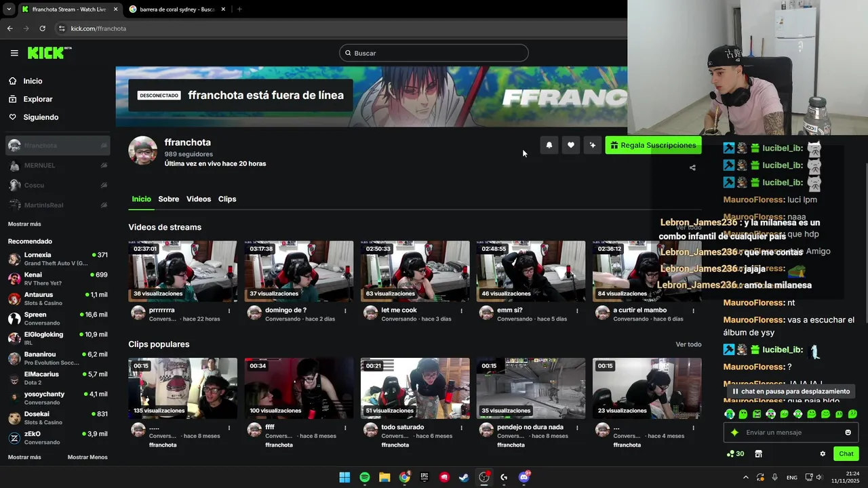The width and height of the screenshot is (868, 488).
Task: Open the emoji picker in message box
Action: click(x=848, y=432)
